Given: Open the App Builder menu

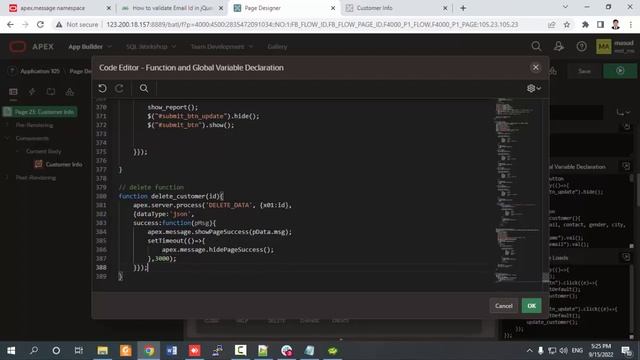Looking at the screenshot, I should 90,47.
